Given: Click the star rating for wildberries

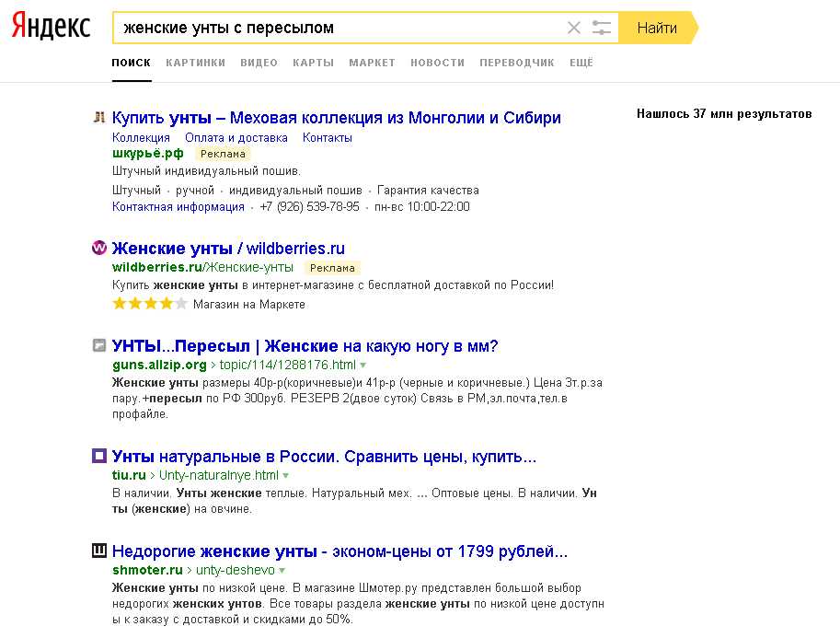Looking at the screenshot, I should [x=150, y=304].
